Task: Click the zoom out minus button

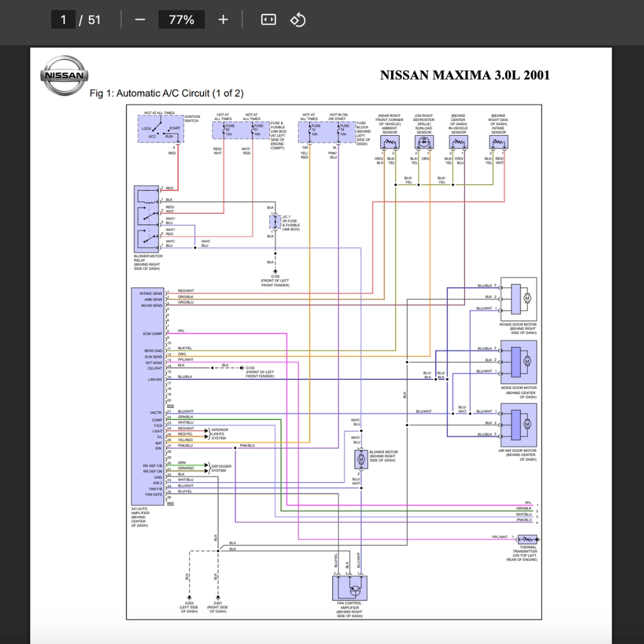Action: [140, 20]
